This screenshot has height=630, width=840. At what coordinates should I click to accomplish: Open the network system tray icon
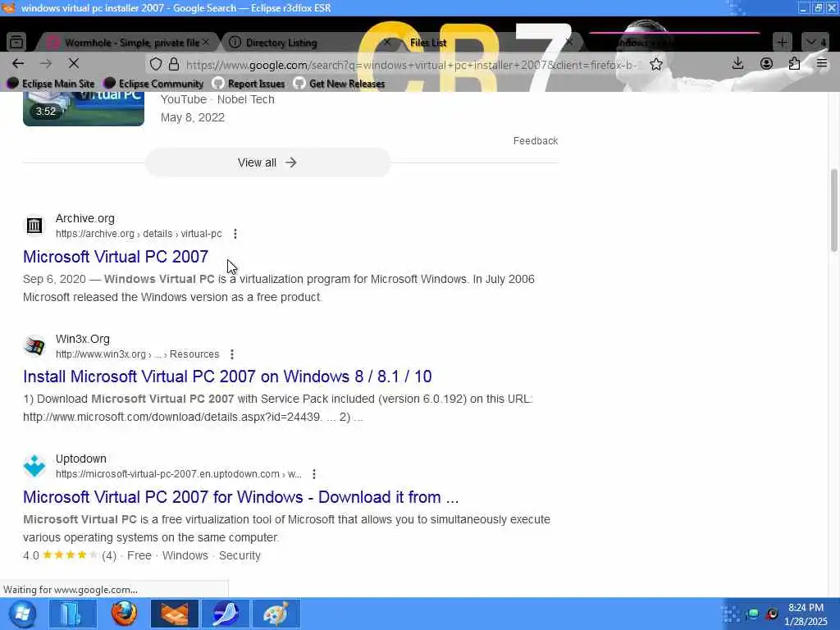click(x=752, y=614)
